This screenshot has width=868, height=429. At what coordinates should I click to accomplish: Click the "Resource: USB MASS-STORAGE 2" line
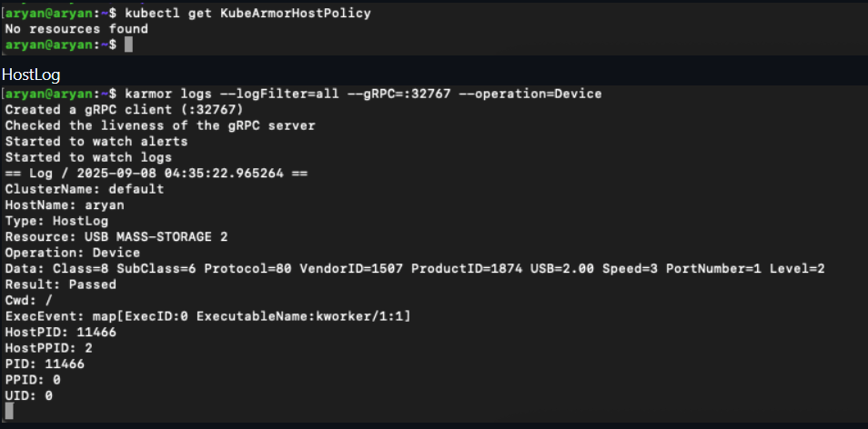point(116,236)
